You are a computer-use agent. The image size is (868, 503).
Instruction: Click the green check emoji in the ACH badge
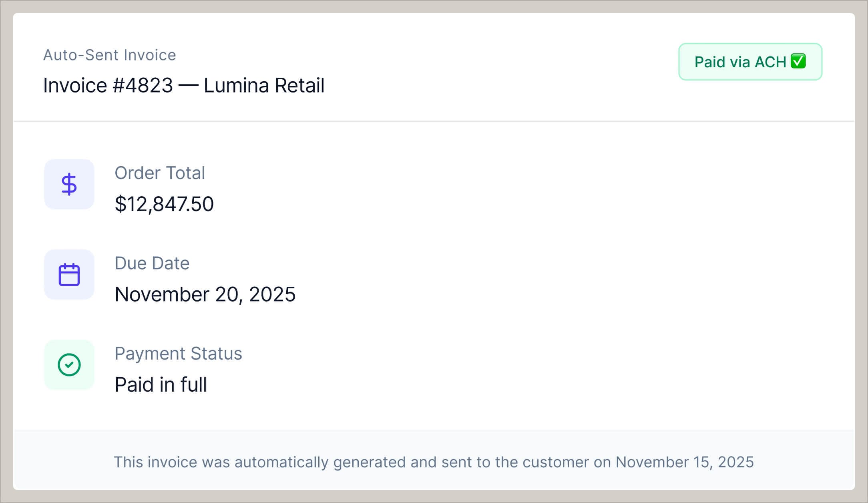pos(797,62)
